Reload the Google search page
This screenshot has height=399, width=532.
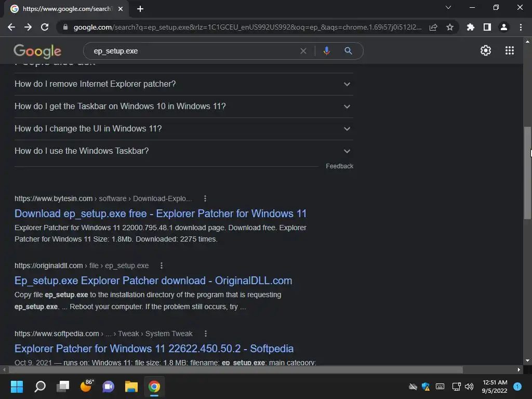click(x=45, y=27)
